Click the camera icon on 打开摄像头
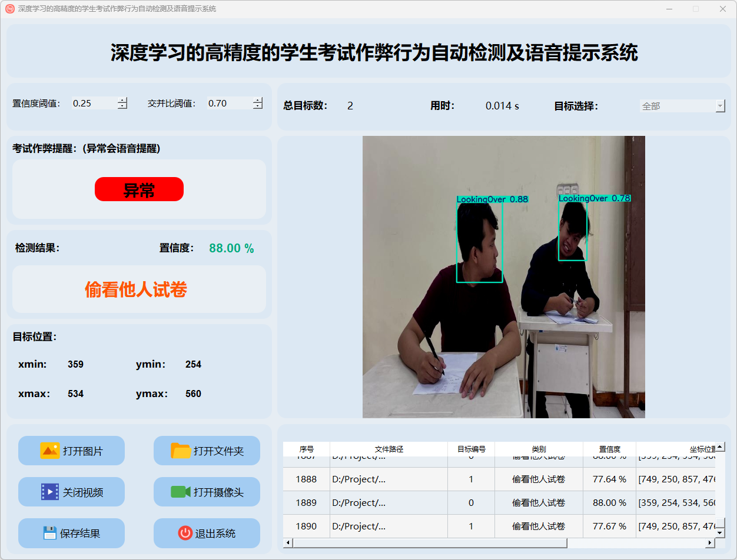The width and height of the screenshot is (737, 560). (181, 492)
